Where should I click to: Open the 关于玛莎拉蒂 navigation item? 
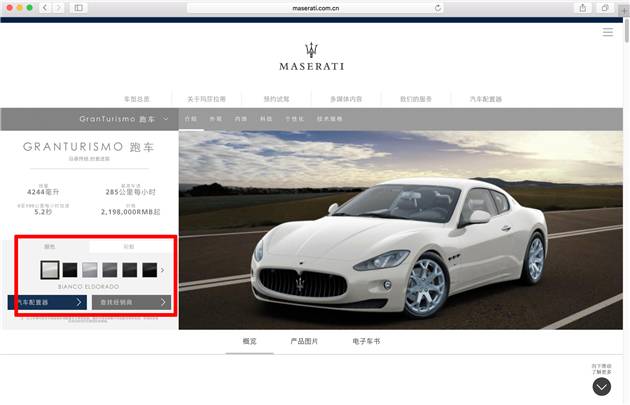pos(207,99)
